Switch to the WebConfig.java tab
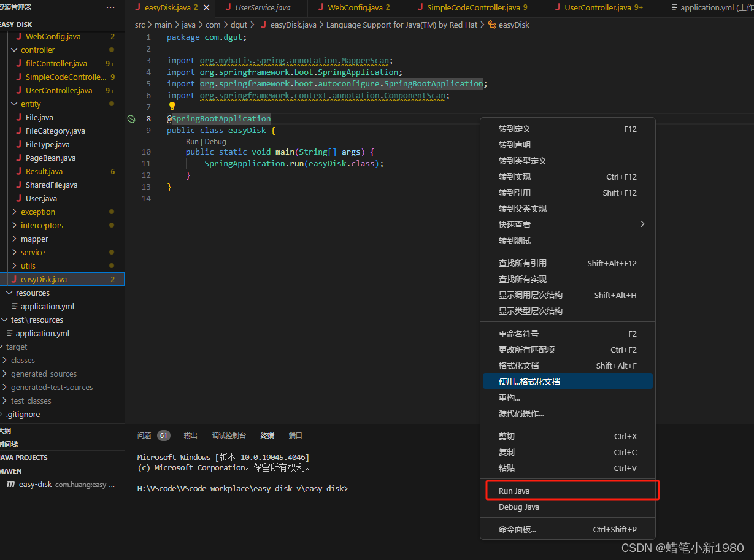Screen dimensions: 754x560 coord(354,8)
